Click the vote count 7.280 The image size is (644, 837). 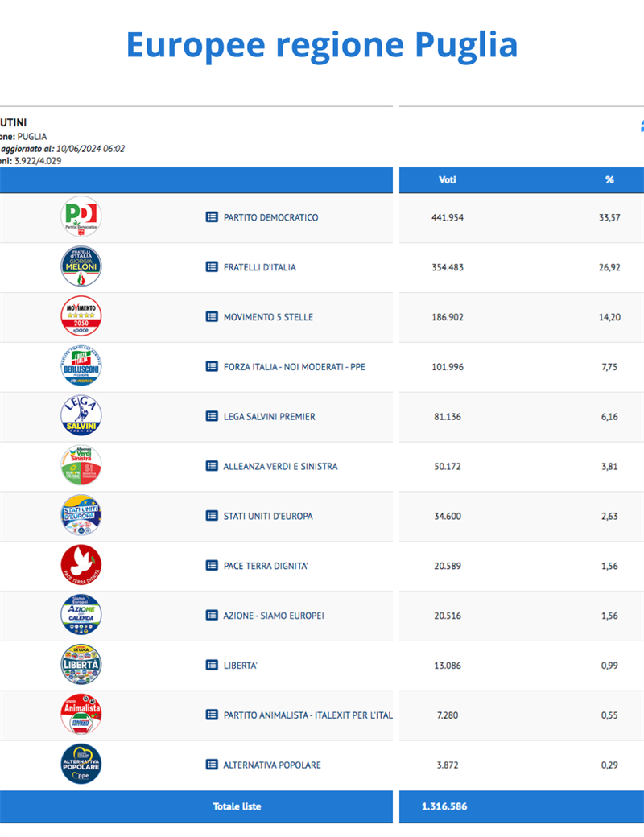(448, 715)
